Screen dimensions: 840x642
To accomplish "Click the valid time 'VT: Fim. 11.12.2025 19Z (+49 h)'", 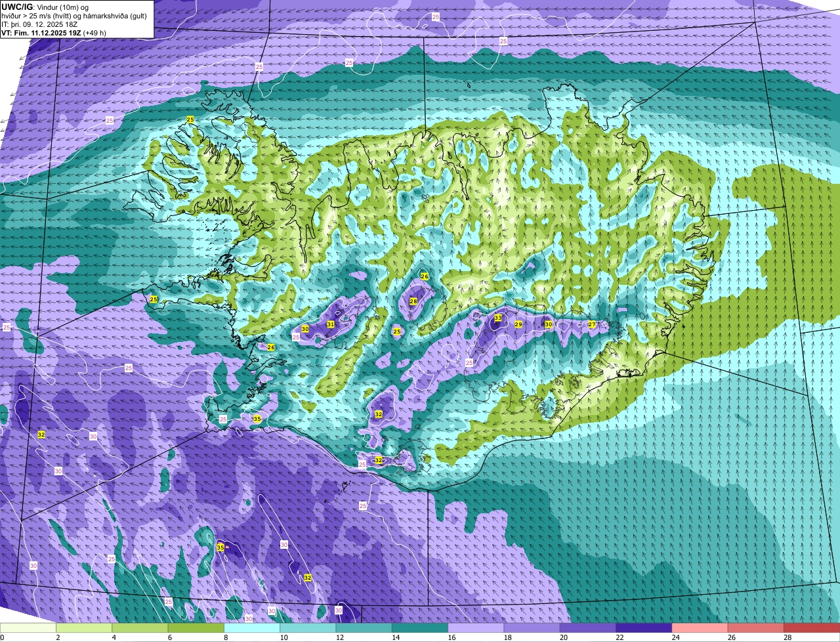I will 54,32.
